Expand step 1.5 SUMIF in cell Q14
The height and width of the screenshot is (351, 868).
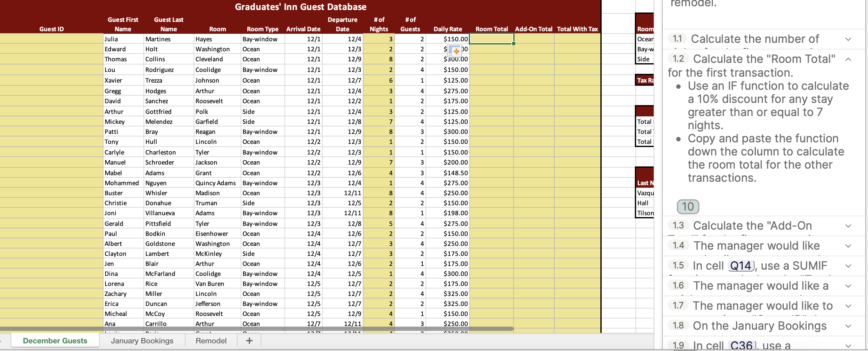point(848,266)
